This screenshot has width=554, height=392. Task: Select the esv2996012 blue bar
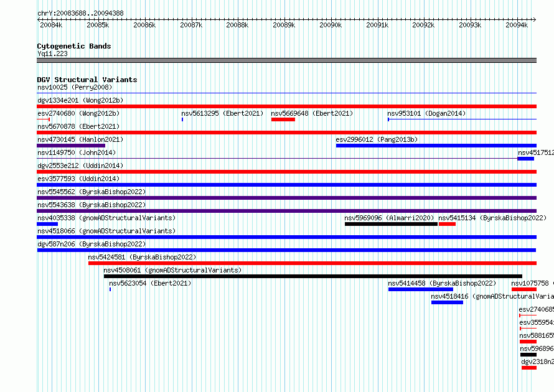[436, 146]
